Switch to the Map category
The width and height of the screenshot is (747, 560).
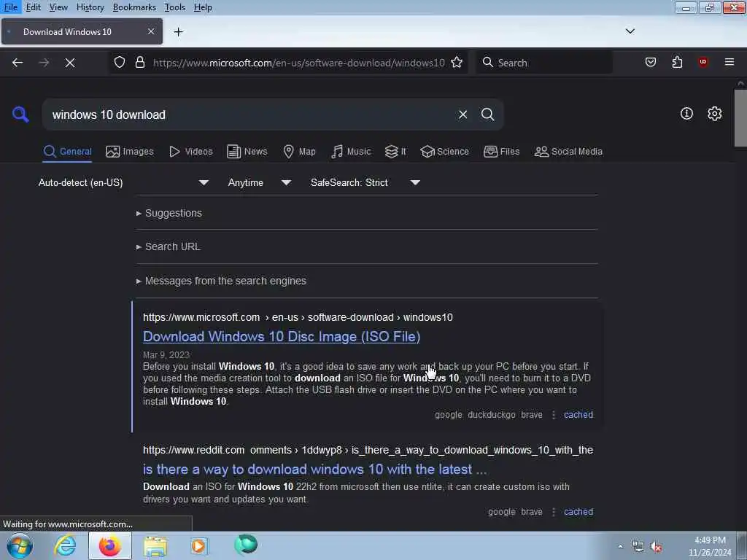(300, 152)
